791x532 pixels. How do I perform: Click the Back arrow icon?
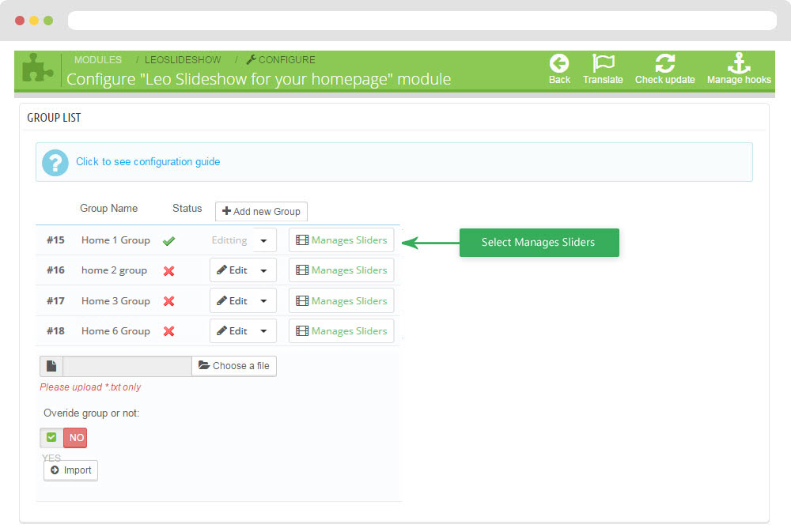pos(559,63)
